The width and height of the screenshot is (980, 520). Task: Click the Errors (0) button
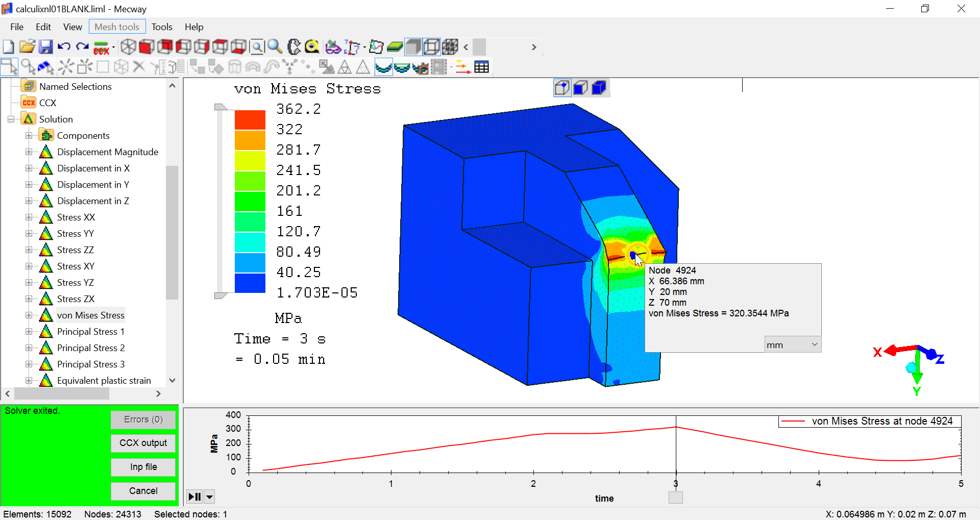coord(143,419)
